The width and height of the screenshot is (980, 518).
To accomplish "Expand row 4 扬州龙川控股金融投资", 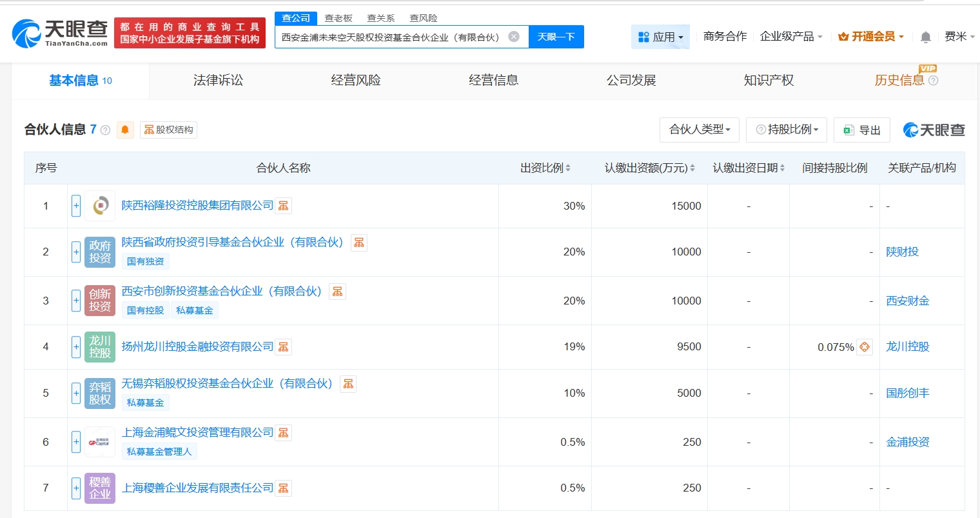I will pos(76,347).
